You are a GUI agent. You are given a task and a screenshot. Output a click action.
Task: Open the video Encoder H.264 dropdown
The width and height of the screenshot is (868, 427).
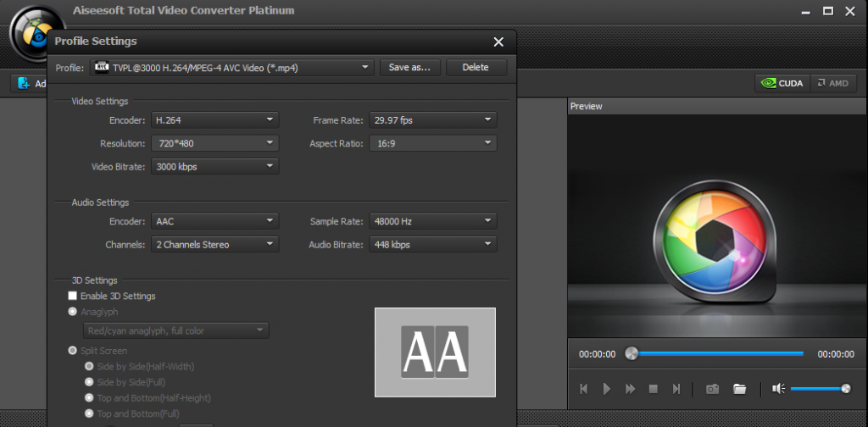[214, 119]
